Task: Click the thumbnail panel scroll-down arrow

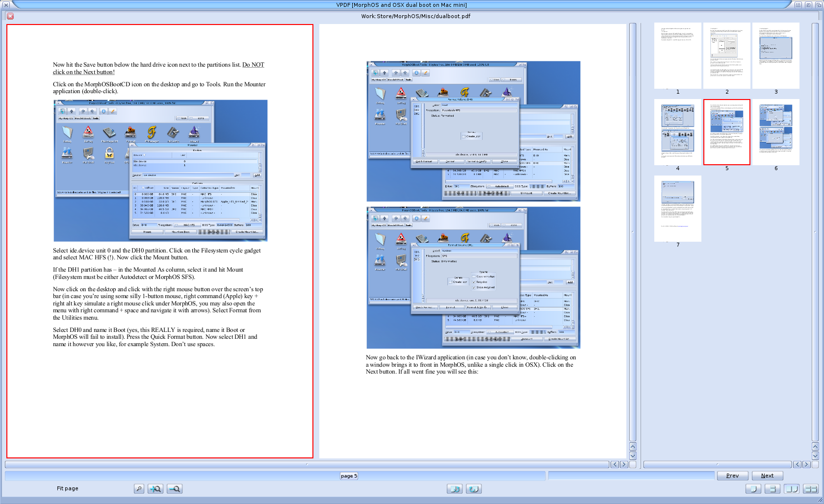Action: (x=815, y=455)
